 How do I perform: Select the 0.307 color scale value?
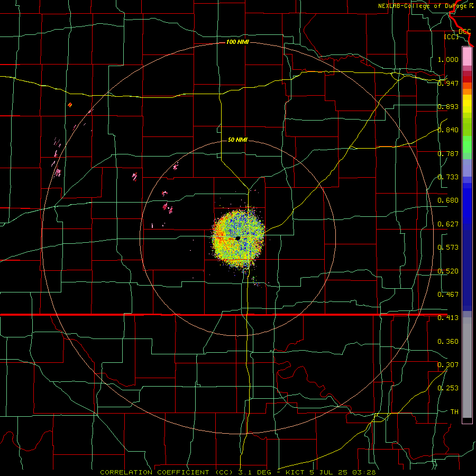tap(448, 365)
